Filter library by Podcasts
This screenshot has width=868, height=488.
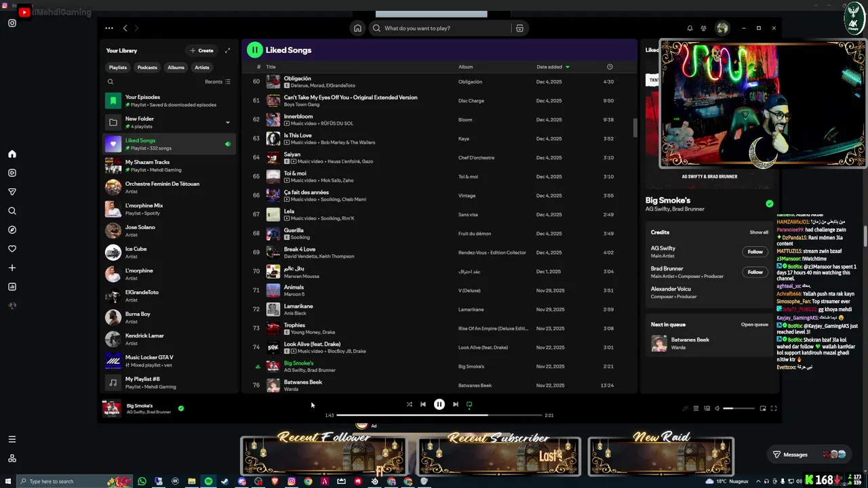[x=147, y=67]
